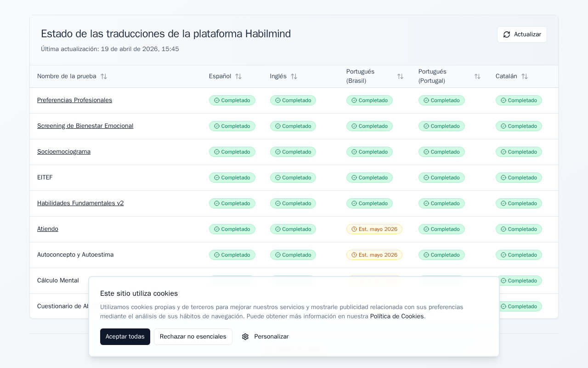Open the Atiendo test link

coord(48,229)
